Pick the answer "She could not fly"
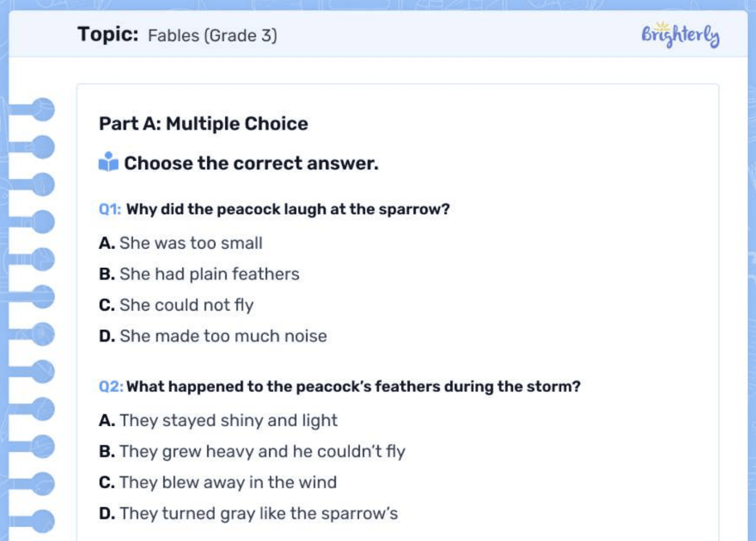 (x=186, y=305)
